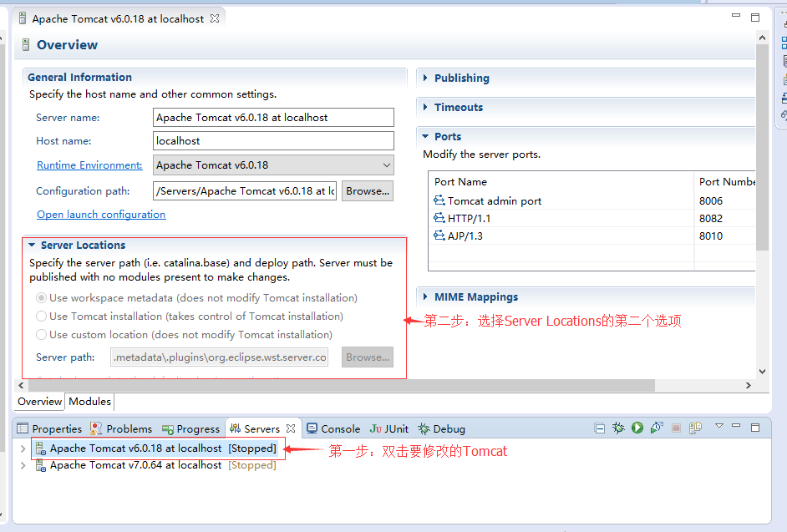Select Apache Tomcat v7.0.64 at localhost row
The height and width of the screenshot is (532, 787).
(156, 466)
